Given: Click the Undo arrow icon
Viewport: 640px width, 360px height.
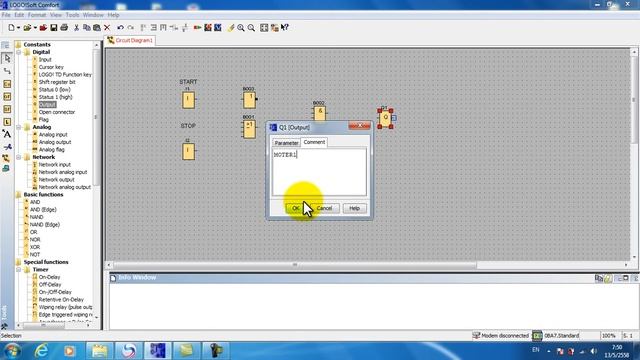Looking at the screenshot, I should (120, 28).
